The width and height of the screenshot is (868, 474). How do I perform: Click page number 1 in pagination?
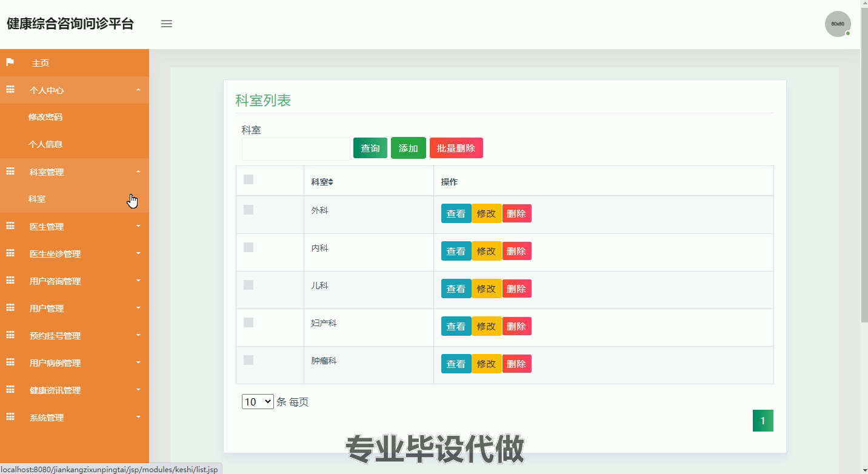coord(763,421)
